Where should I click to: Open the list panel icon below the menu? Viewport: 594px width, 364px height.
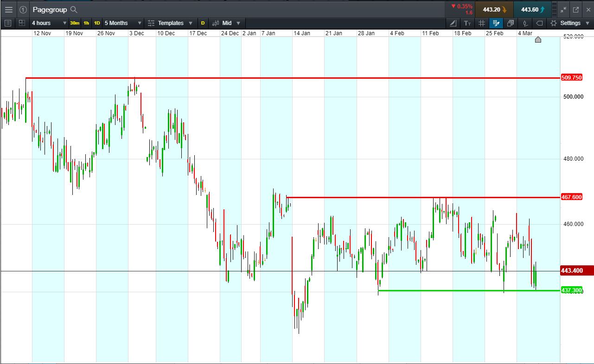[8, 23]
